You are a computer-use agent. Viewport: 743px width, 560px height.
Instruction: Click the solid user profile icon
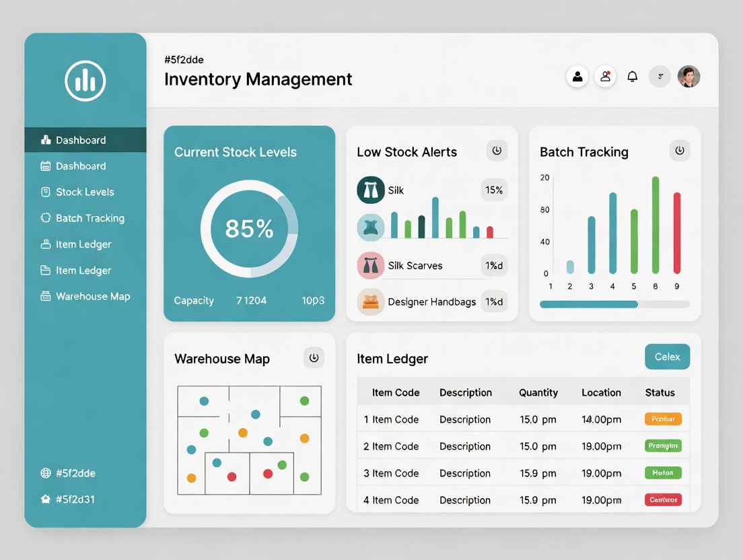[x=577, y=77]
